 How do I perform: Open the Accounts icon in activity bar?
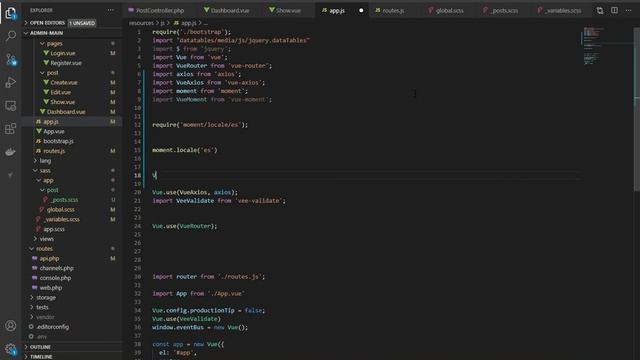(x=11, y=325)
